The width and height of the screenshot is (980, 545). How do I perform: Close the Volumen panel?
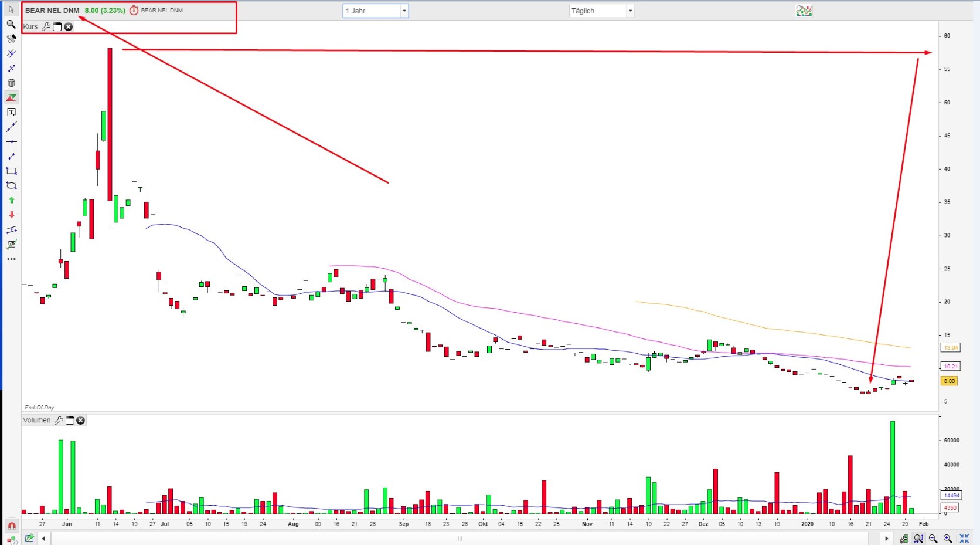pyautogui.click(x=81, y=420)
